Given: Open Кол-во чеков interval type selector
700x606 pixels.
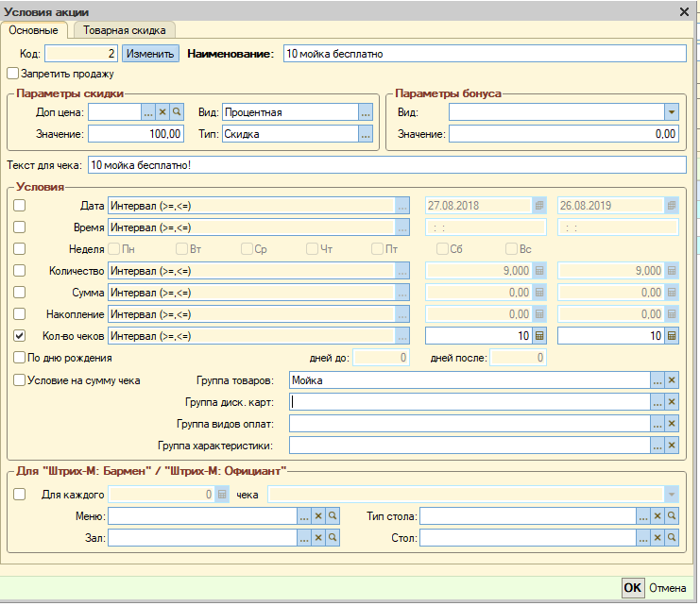Looking at the screenshot, I should (x=402, y=336).
